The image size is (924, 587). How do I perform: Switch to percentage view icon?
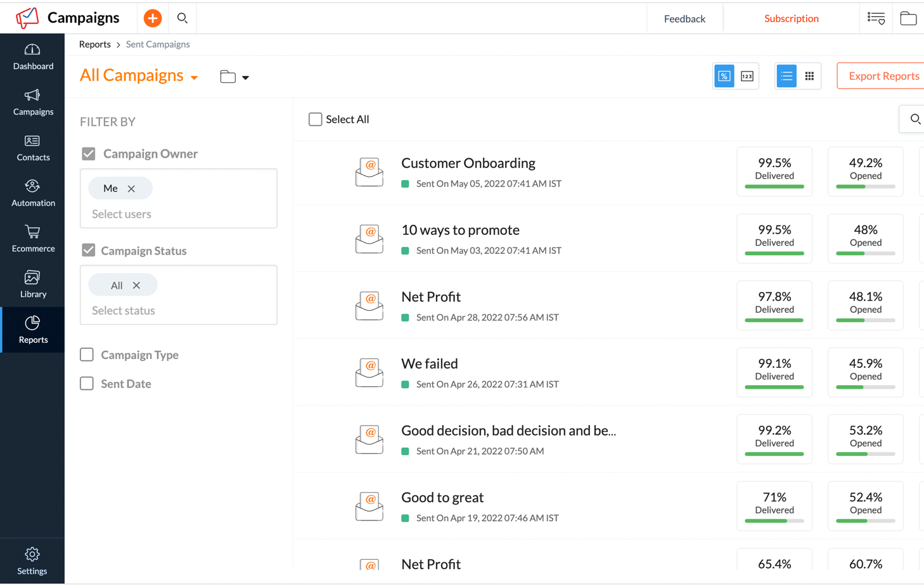724,76
